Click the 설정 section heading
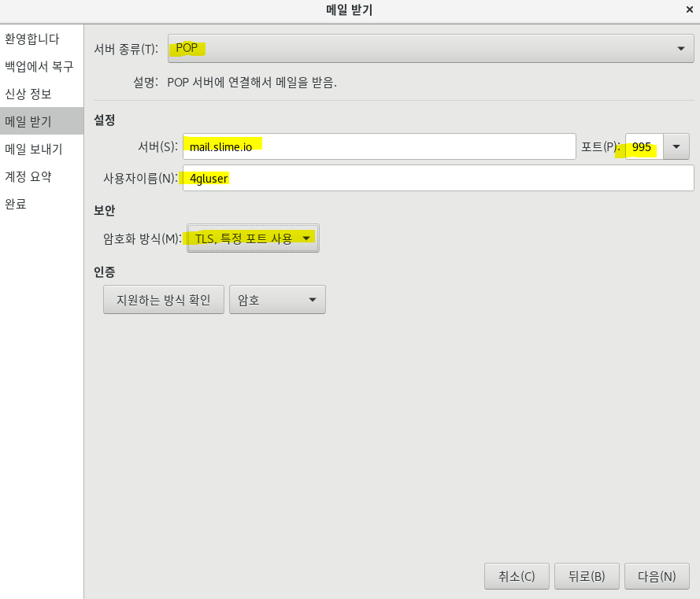The width and height of the screenshot is (700, 599). [105, 120]
